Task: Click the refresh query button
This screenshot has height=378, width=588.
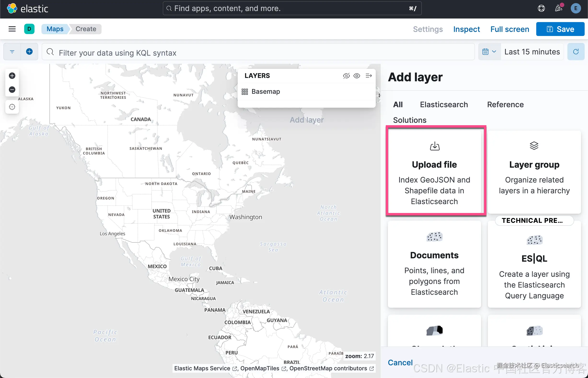Action: tap(576, 52)
